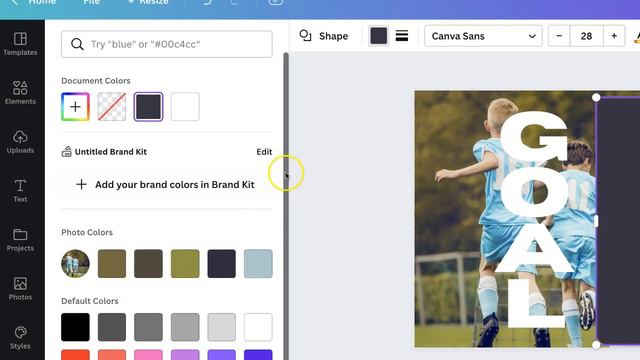Open the Styles sidebar panel

click(20, 338)
